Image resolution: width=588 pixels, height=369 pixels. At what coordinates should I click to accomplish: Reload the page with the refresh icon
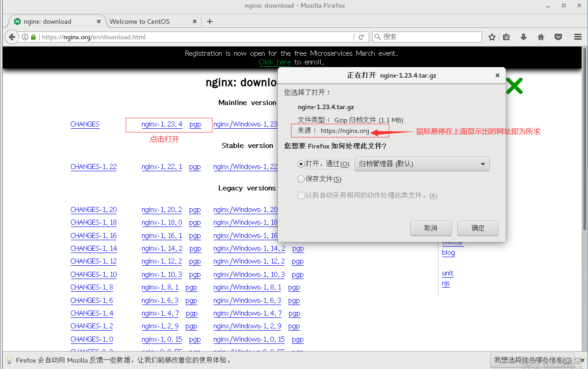coord(361,37)
